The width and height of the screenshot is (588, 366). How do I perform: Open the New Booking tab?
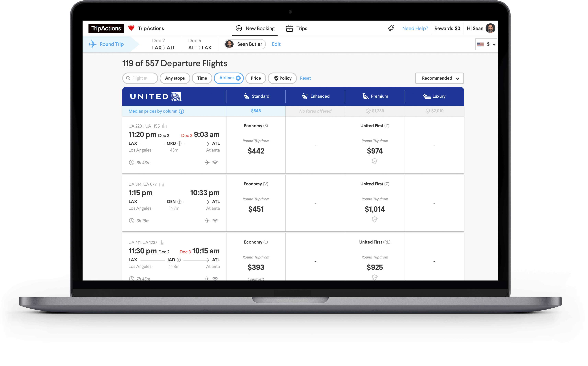pos(255,29)
